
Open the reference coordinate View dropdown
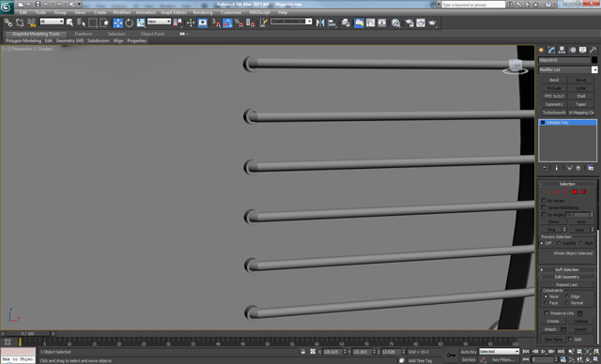159,22
